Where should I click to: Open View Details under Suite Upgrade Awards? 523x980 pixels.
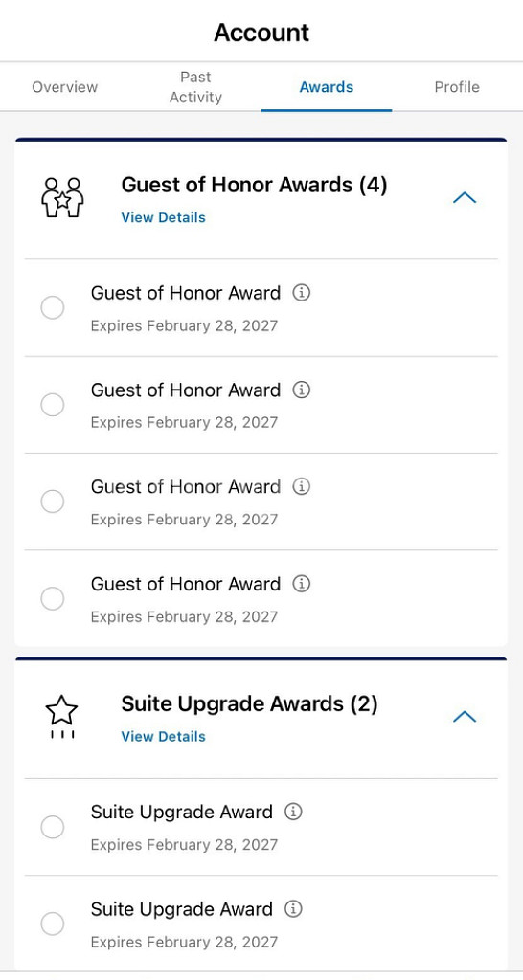pos(163,736)
